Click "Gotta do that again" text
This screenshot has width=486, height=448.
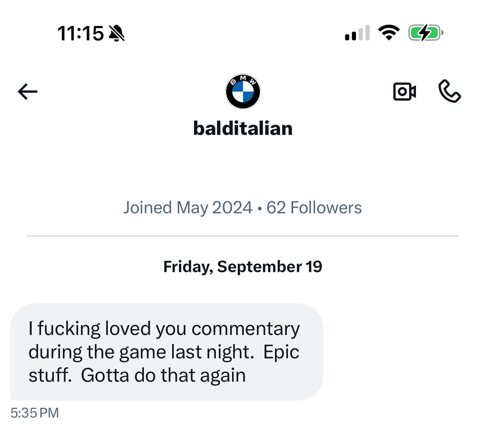[x=163, y=375]
